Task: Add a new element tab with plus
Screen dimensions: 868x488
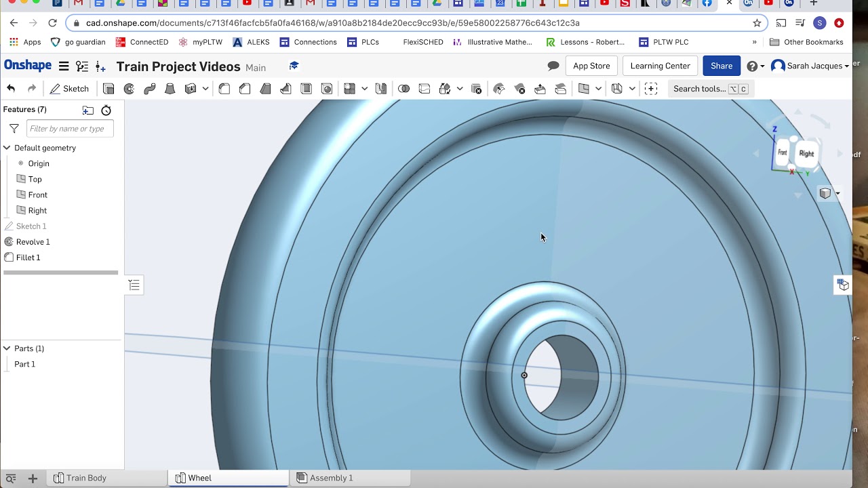Action: [x=32, y=479]
